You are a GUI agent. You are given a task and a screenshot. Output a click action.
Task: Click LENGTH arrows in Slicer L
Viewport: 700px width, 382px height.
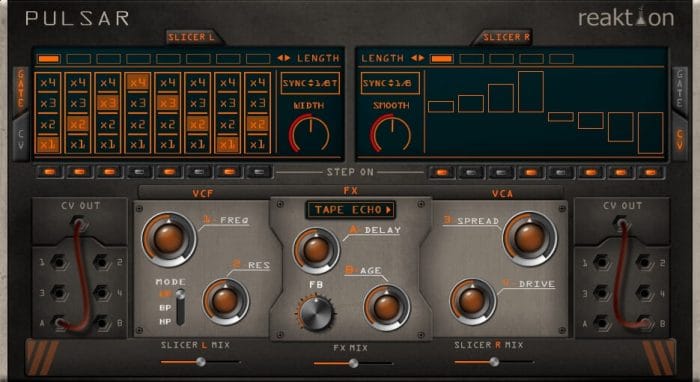coord(283,58)
